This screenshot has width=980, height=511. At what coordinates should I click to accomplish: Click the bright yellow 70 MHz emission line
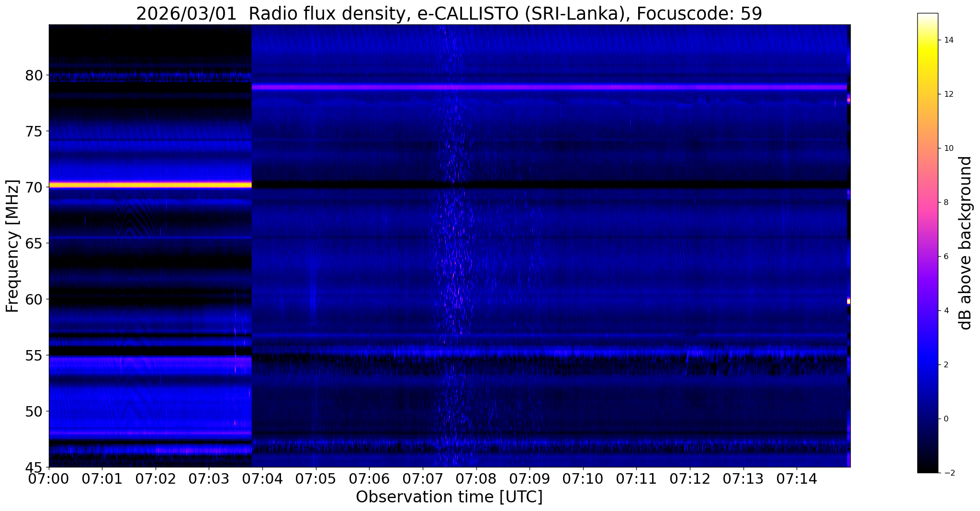coord(150,184)
